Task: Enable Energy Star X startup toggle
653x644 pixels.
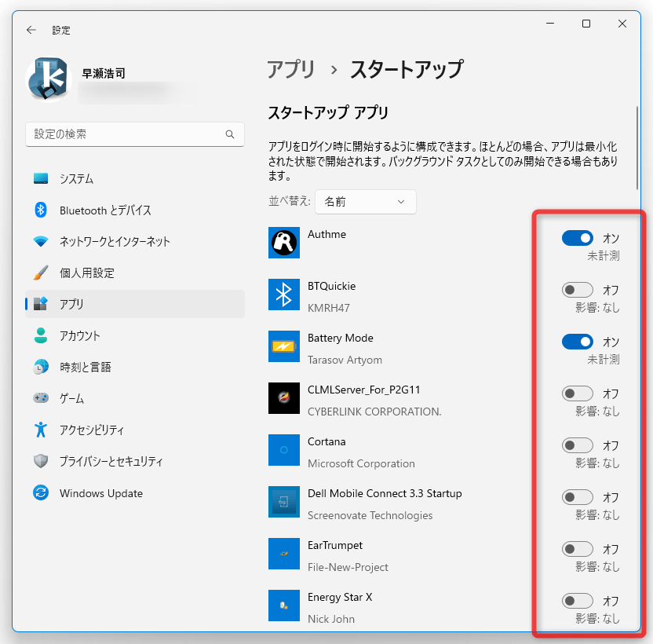Action: pos(578,601)
